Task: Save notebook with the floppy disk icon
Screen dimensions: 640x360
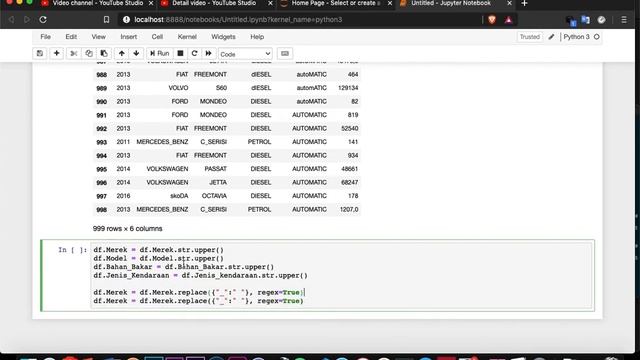Action: click(x=40, y=53)
